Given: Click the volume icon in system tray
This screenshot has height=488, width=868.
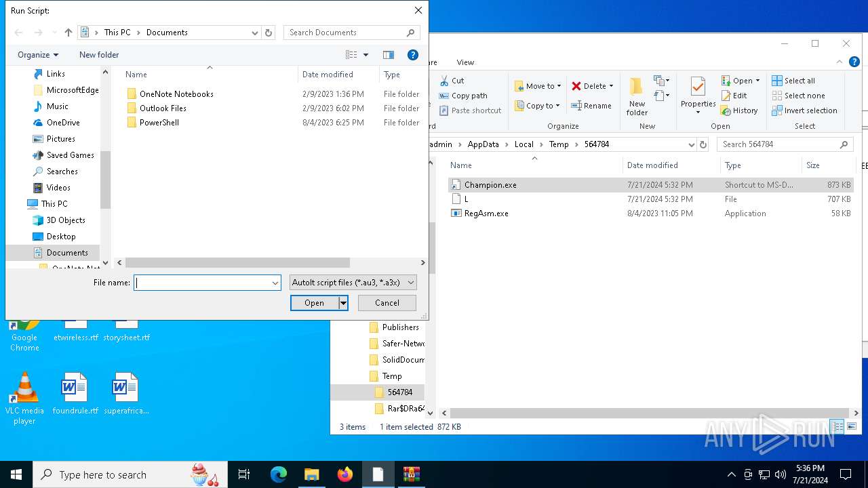Looking at the screenshot, I should 781,474.
